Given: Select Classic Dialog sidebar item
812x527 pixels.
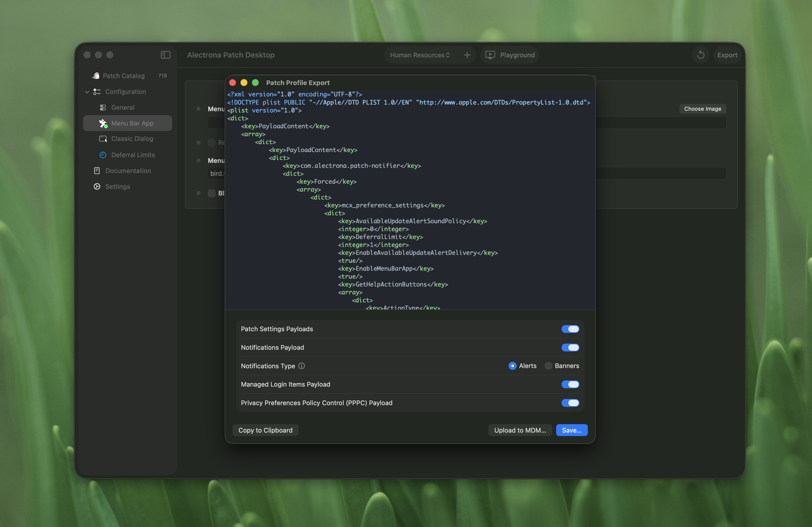Looking at the screenshot, I should 128,139.
